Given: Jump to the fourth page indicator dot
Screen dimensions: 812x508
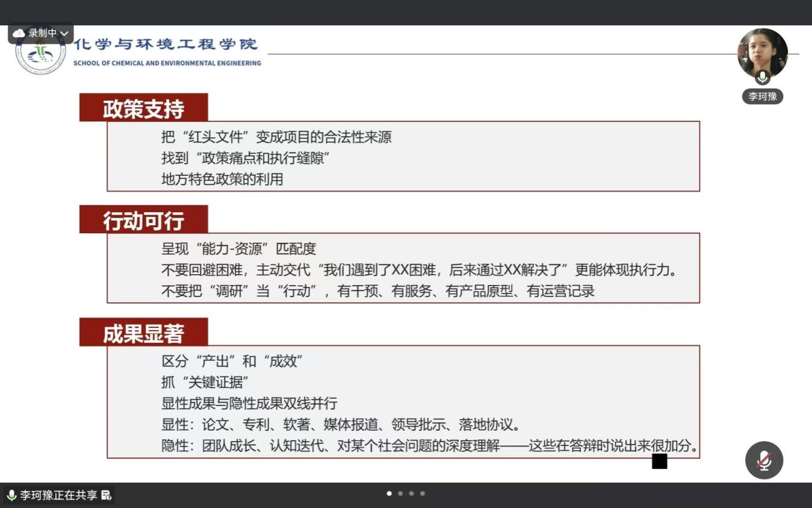Looking at the screenshot, I should click(422, 494).
